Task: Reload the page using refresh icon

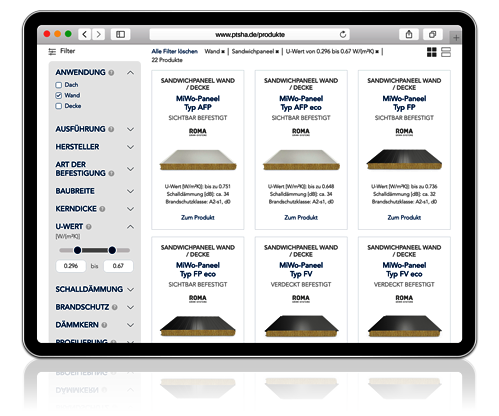Action: pyautogui.click(x=343, y=34)
